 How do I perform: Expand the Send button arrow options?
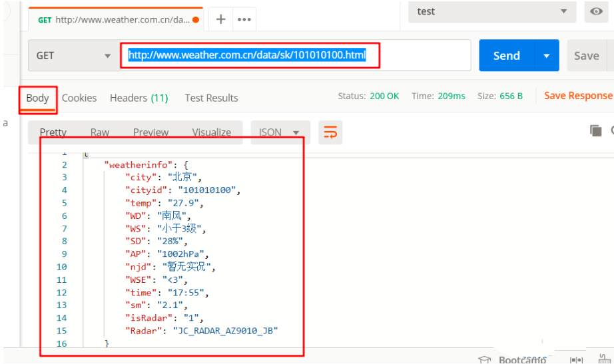tap(547, 56)
